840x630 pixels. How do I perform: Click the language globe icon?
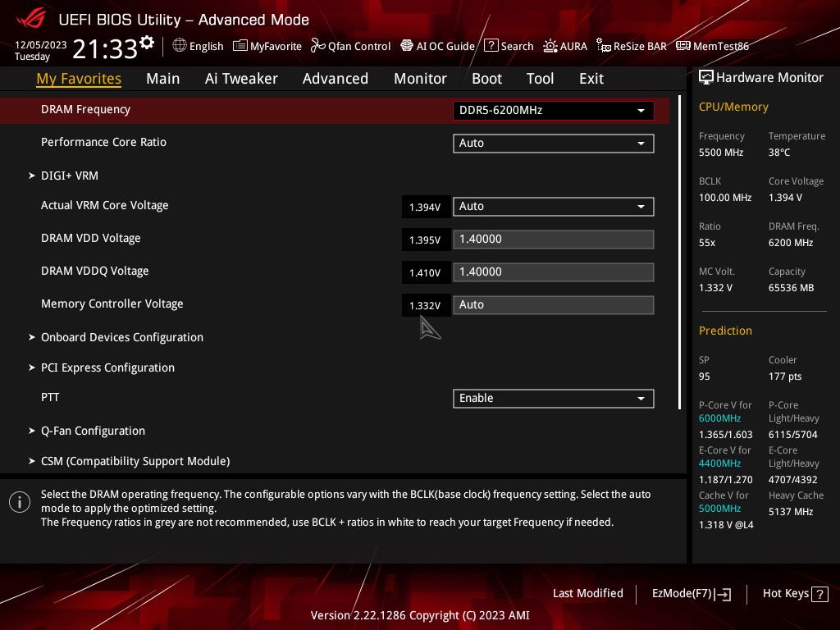(180, 46)
